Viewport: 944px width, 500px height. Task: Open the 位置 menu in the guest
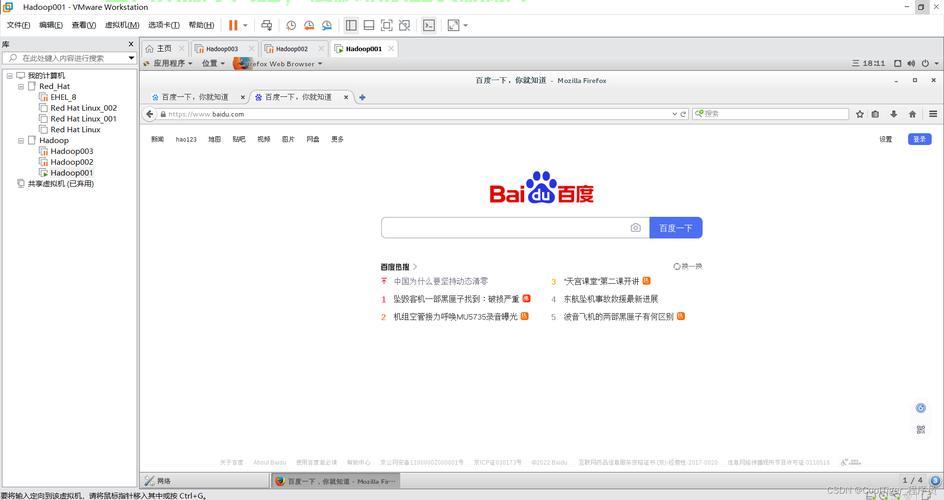pos(213,63)
